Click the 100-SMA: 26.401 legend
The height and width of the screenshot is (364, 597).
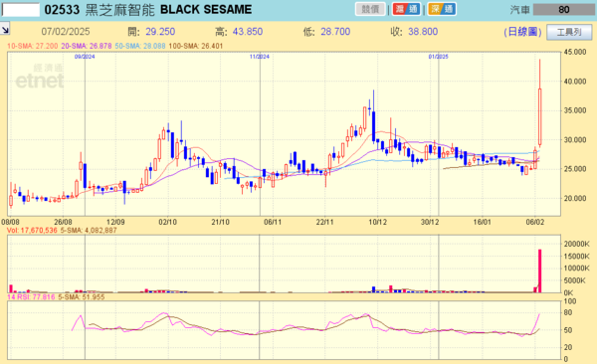tap(196, 46)
